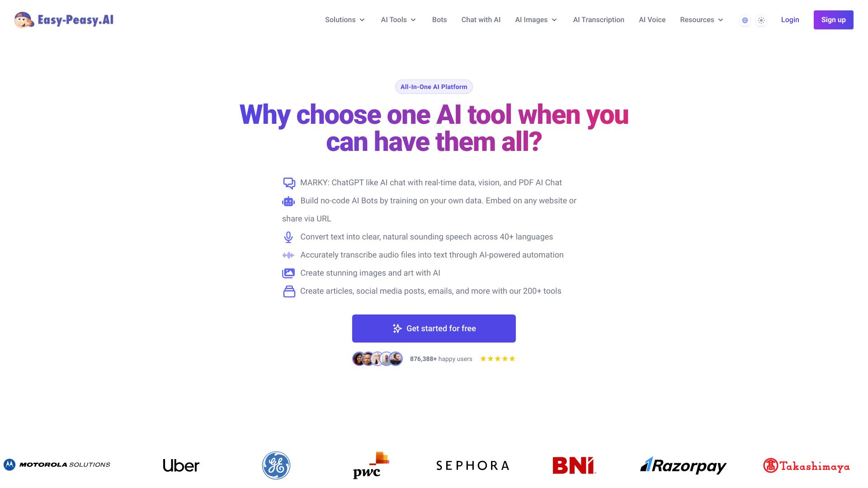Click the microphone text-to-speech icon
This screenshot has width=868, height=488.
(288, 237)
